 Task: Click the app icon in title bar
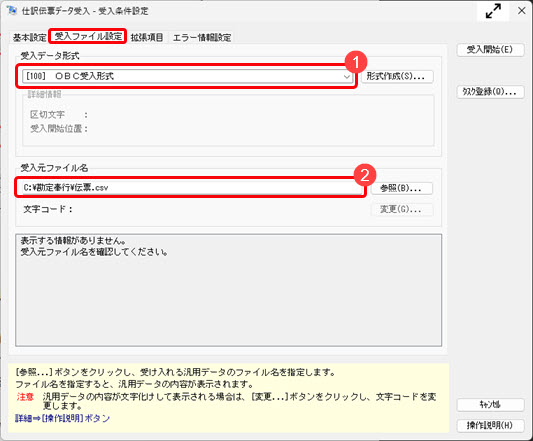tap(12, 11)
